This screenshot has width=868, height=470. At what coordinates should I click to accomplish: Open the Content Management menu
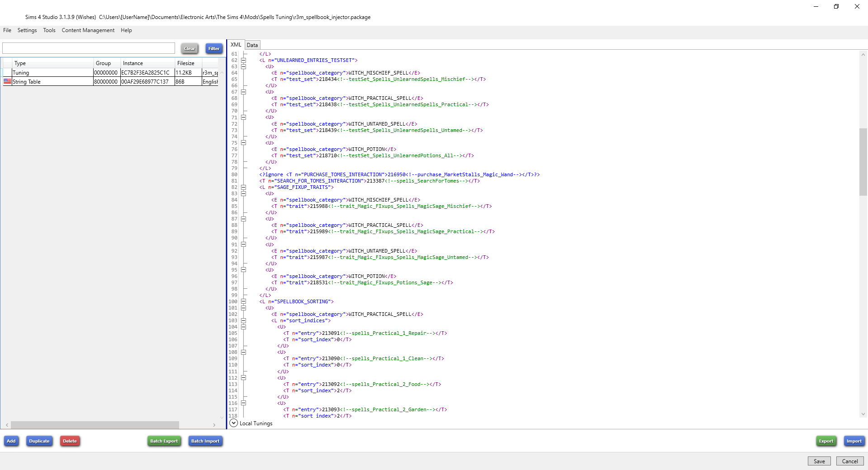point(88,30)
